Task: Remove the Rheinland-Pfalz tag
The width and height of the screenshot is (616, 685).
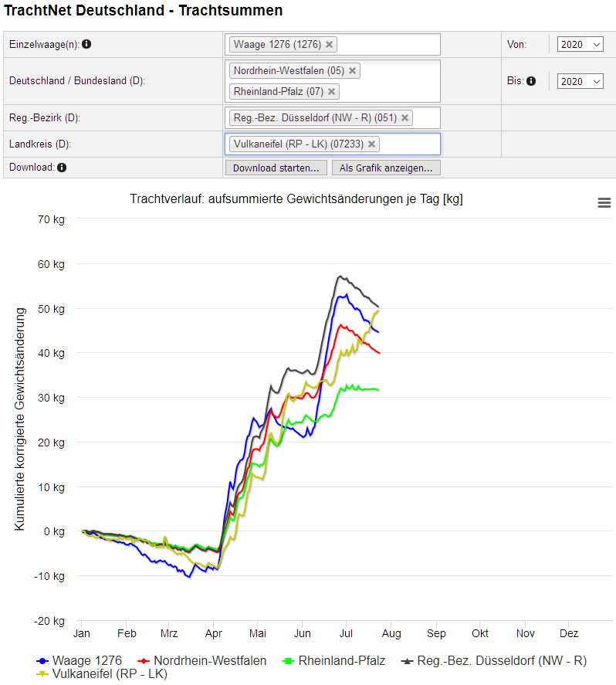Action: 331,92
